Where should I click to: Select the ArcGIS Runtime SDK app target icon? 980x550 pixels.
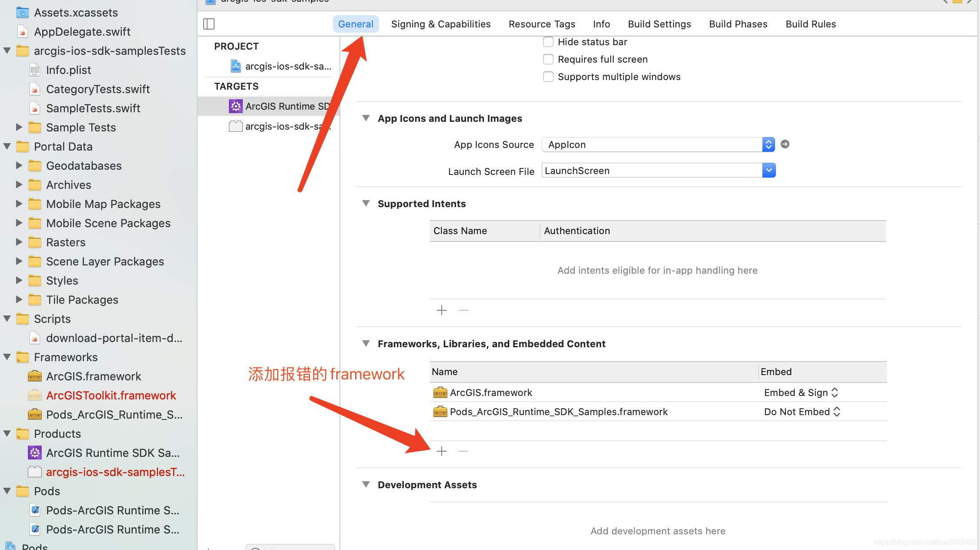tap(235, 106)
